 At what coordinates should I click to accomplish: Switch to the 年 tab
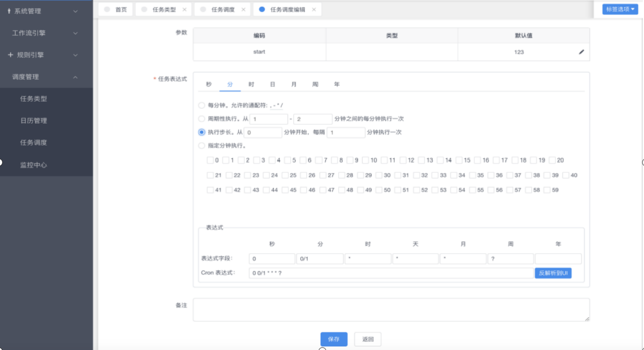[337, 84]
